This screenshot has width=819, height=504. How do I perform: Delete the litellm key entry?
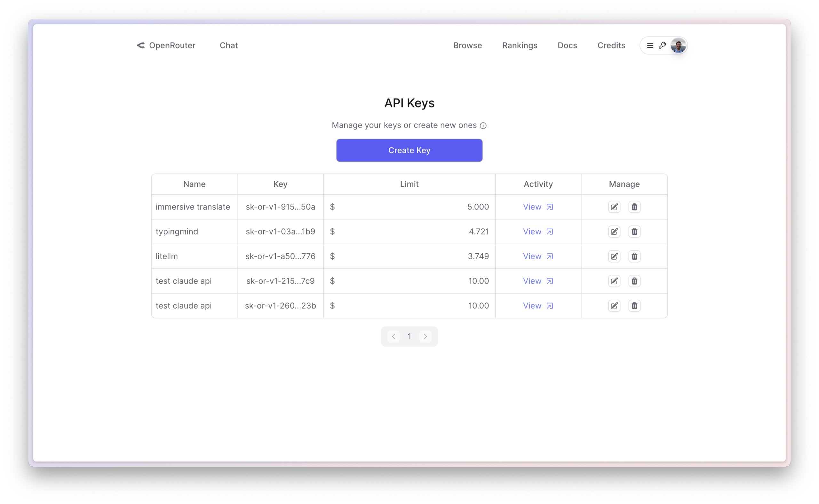click(x=634, y=256)
